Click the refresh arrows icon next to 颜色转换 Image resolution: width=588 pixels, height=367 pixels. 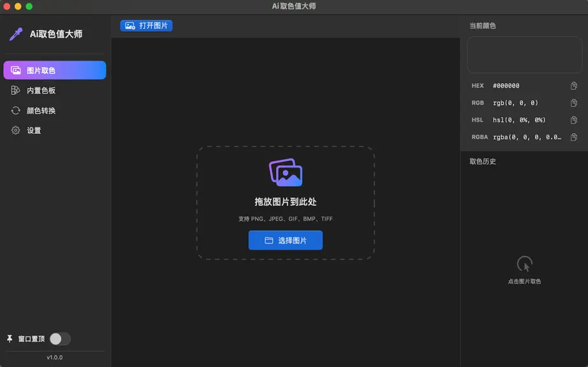pyautogui.click(x=15, y=110)
